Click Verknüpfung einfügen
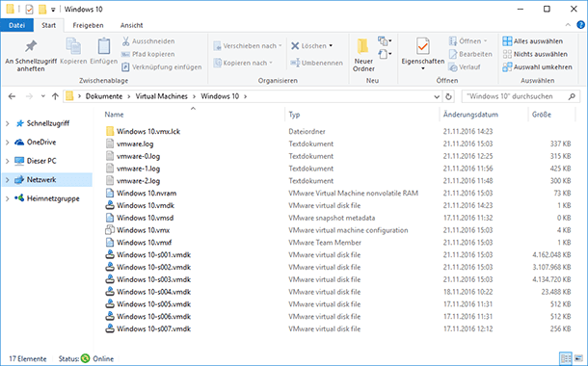The height and width of the screenshot is (366, 588). tap(162, 67)
